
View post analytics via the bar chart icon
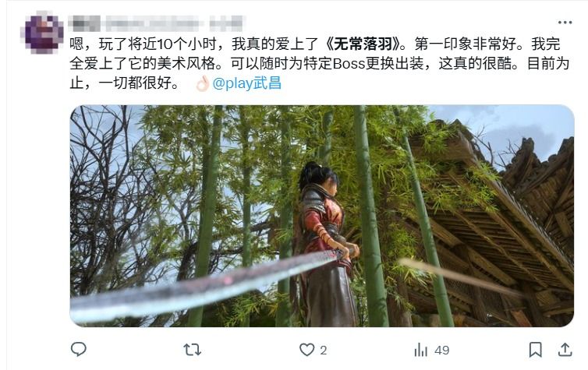pos(421,350)
